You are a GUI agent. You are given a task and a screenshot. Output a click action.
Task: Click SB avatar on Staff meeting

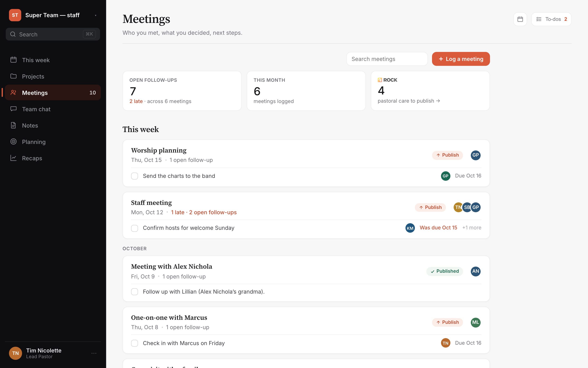[467, 207]
